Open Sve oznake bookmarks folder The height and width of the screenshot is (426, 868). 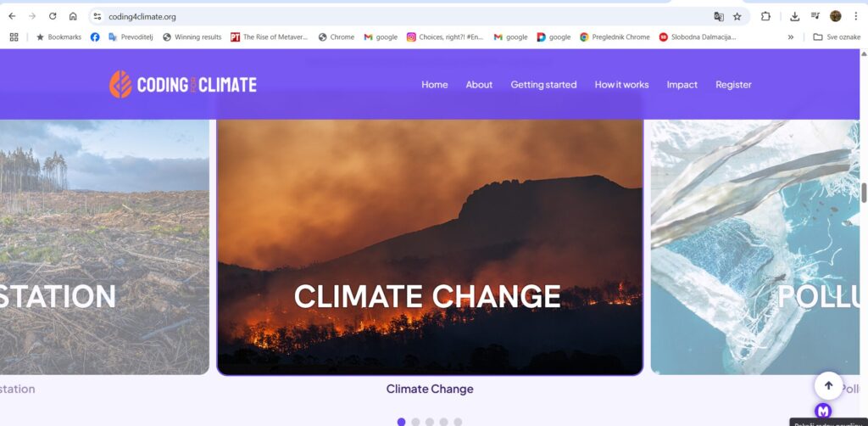tap(837, 37)
